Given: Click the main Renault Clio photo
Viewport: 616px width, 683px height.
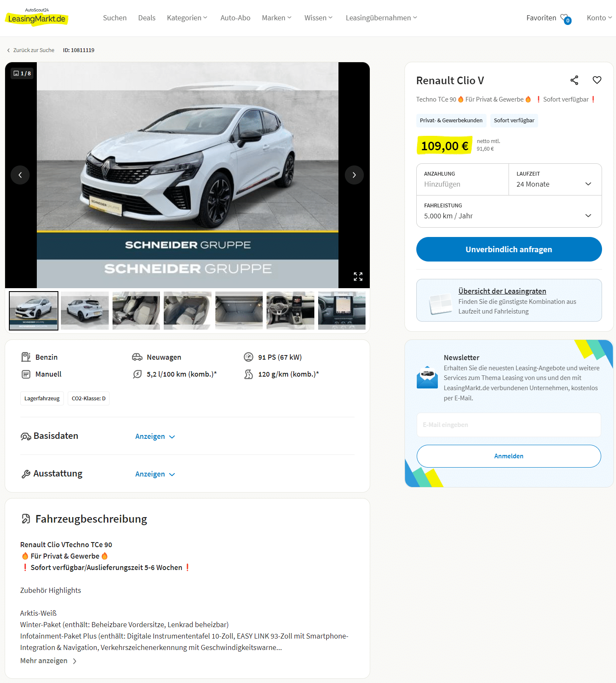Looking at the screenshot, I should pos(187,175).
